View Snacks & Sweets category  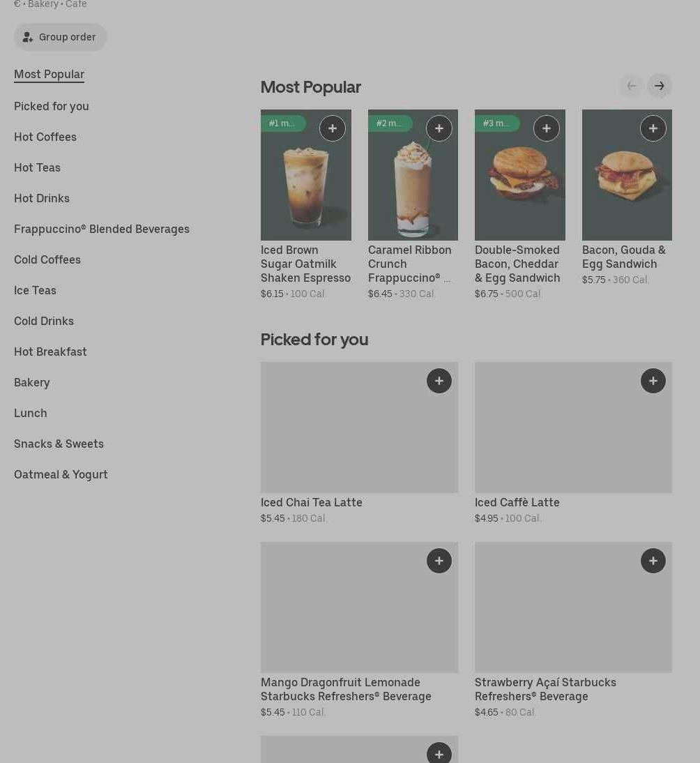(x=59, y=444)
